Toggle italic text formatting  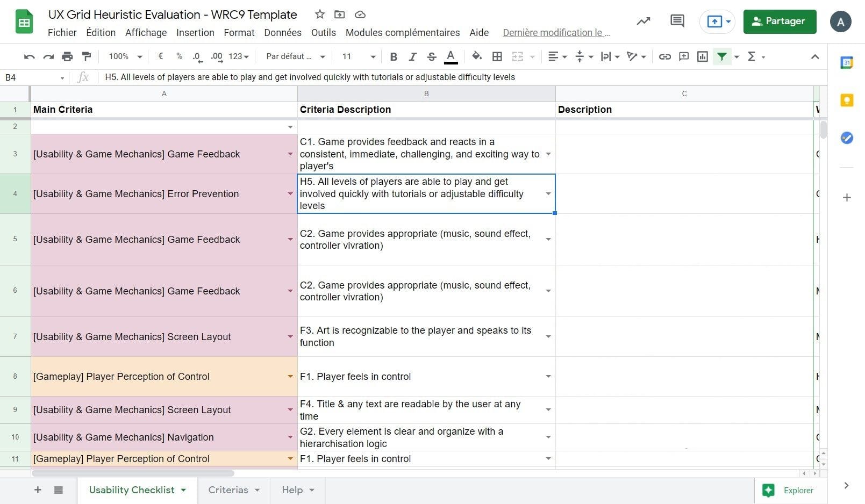pyautogui.click(x=412, y=56)
